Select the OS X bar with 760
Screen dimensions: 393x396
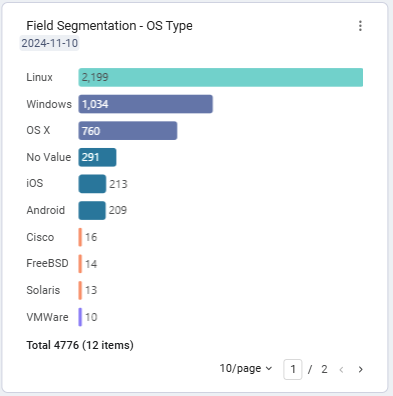click(x=128, y=131)
